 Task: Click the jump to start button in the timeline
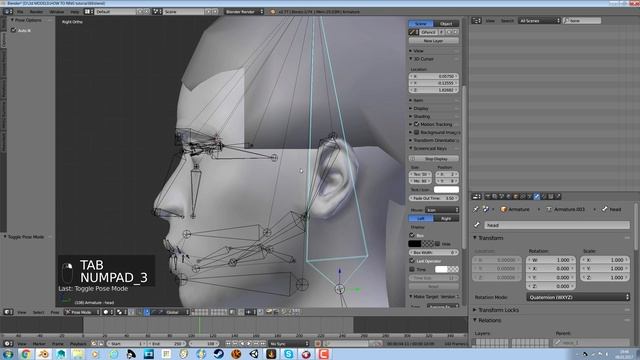(x=228, y=344)
